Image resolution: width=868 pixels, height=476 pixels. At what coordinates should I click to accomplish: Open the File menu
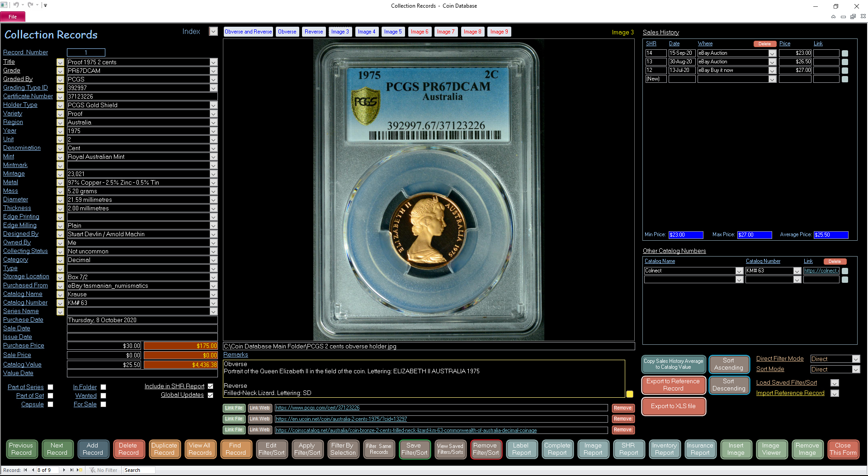point(13,17)
